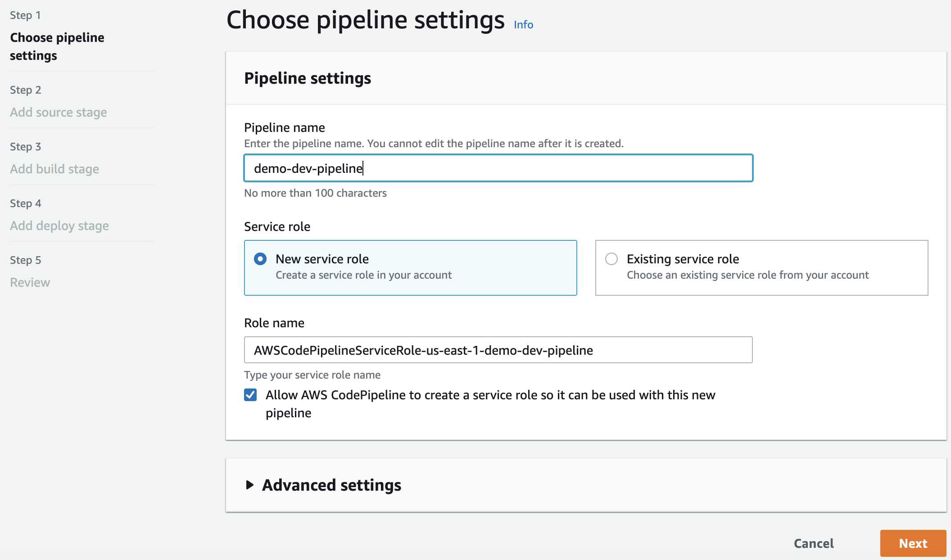Click 'No more than 100 characters' hint text
951x560 pixels.
315,193
